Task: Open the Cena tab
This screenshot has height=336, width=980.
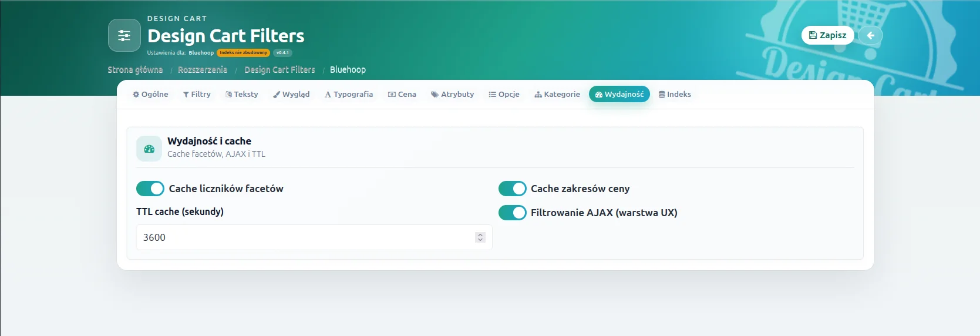Action: pos(402,94)
